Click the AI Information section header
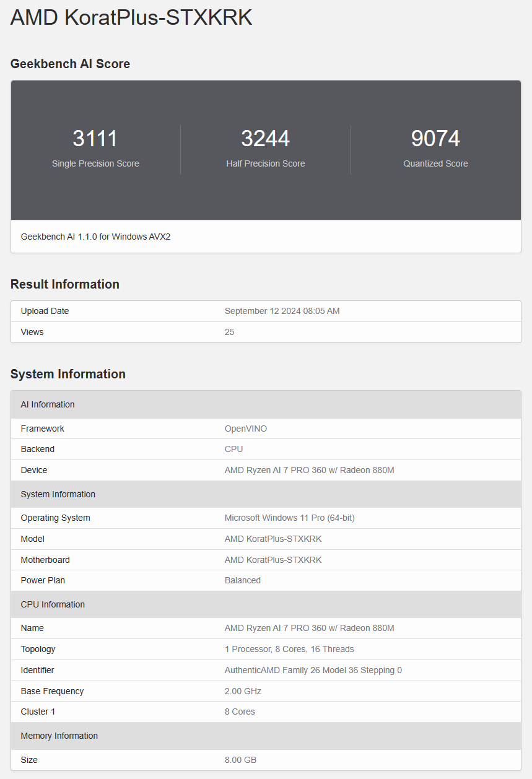 pos(48,404)
